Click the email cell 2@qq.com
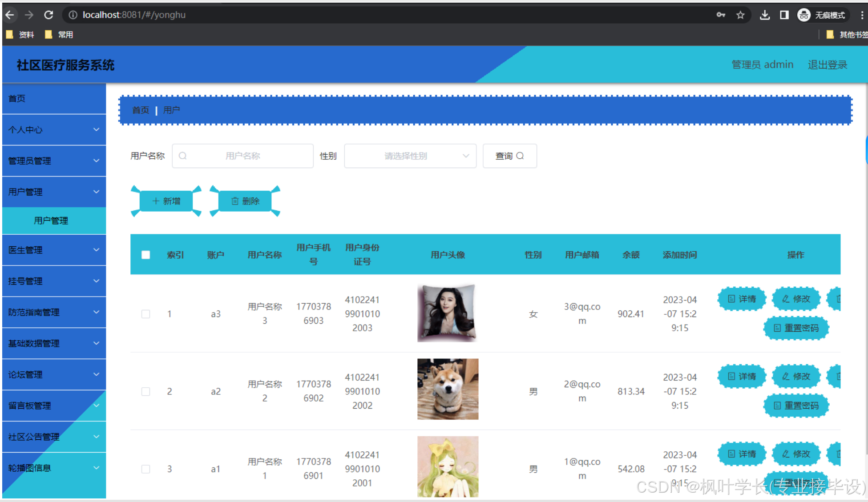This screenshot has height=502, width=868. pos(582,391)
